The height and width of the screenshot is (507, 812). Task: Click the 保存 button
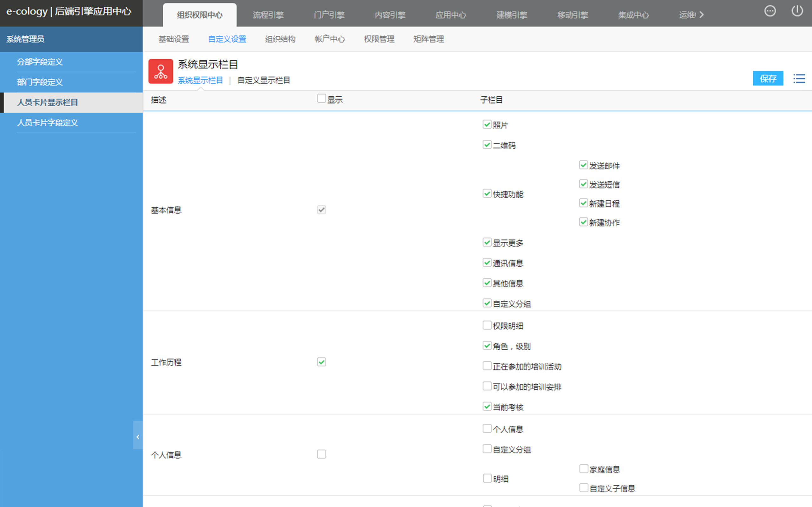pyautogui.click(x=768, y=79)
